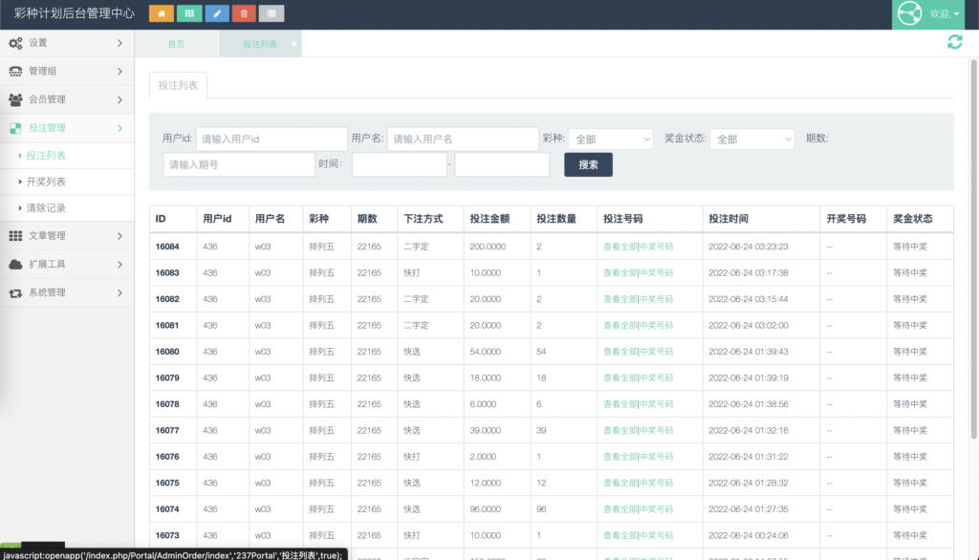Close the 投注列表 tab
The width and height of the screenshot is (979, 560).
pos(294,44)
